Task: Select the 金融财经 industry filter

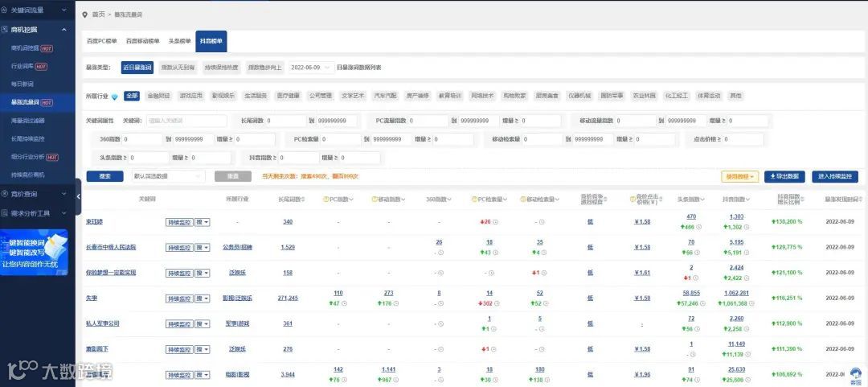Action: click(x=158, y=96)
